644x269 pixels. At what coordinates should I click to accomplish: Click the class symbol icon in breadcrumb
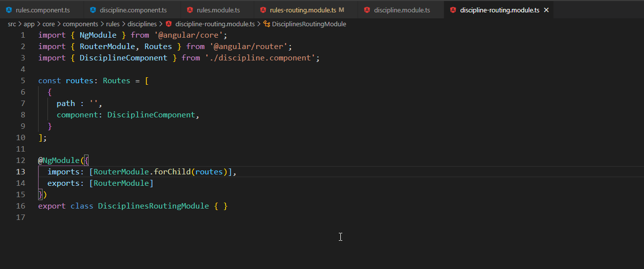tap(267, 24)
